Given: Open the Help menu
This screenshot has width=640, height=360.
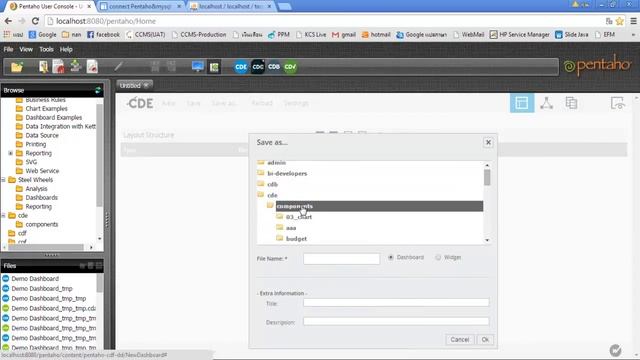Looking at the screenshot, I should (x=66, y=49).
